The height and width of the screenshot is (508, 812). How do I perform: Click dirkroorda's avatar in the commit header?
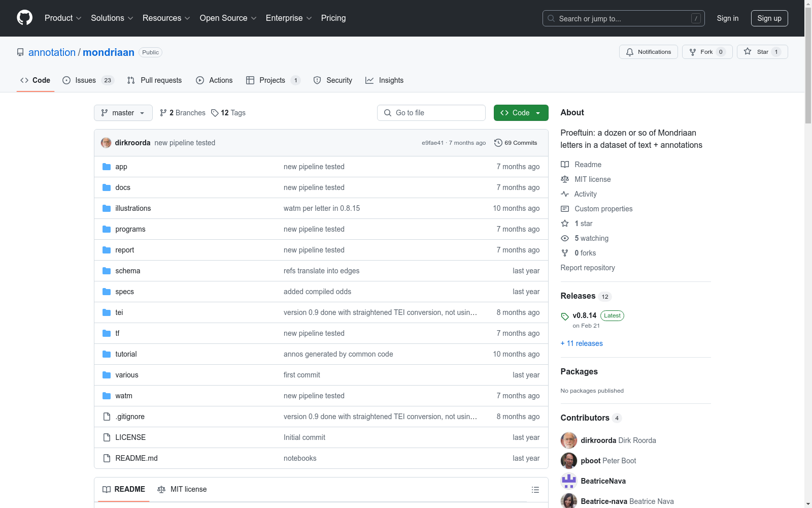pos(106,143)
